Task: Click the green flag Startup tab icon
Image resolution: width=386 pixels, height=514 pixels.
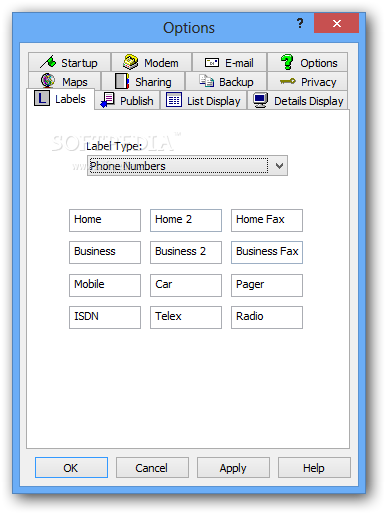Action: pos(48,62)
